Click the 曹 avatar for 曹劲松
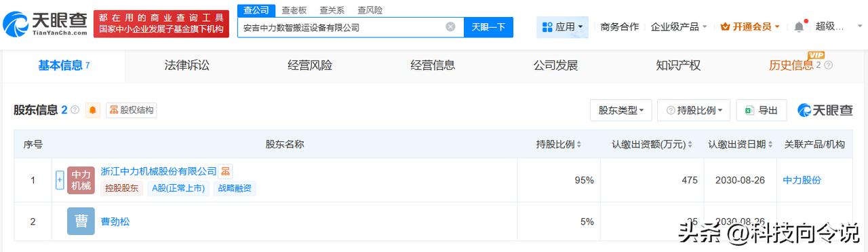 (x=81, y=221)
